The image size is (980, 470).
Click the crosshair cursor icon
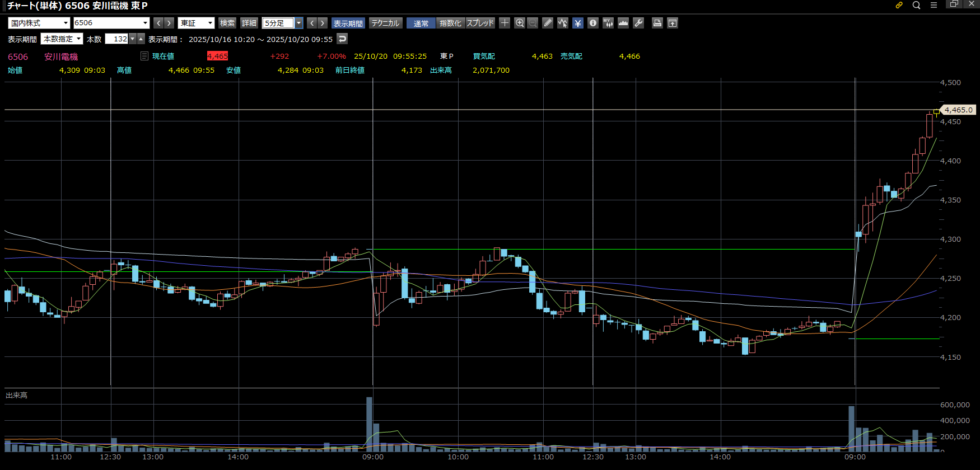click(x=505, y=23)
